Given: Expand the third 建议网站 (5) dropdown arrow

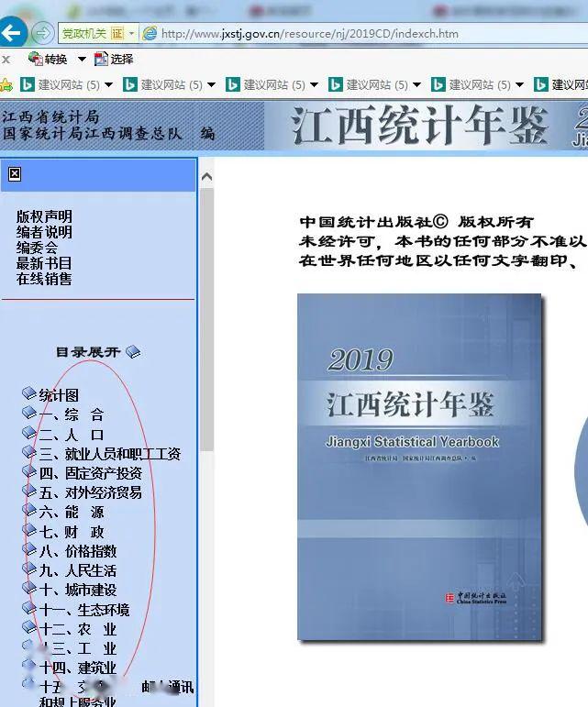Looking at the screenshot, I should point(315,84).
